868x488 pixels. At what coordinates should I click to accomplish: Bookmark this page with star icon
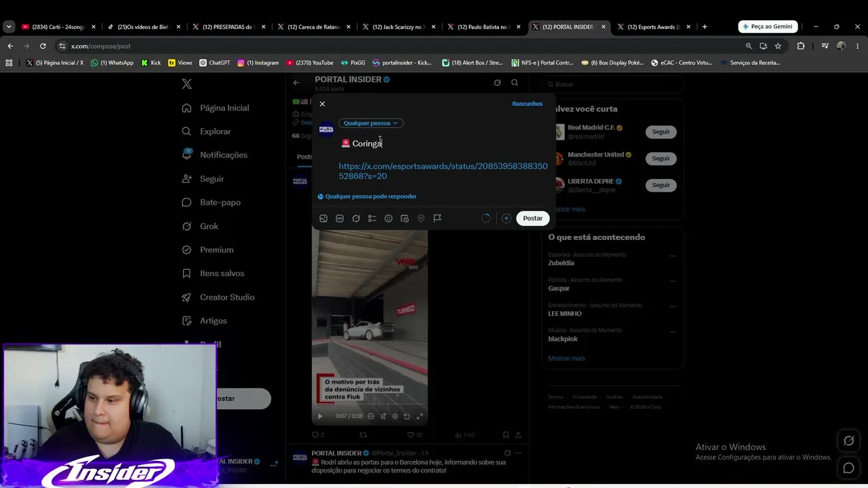coord(778,46)
